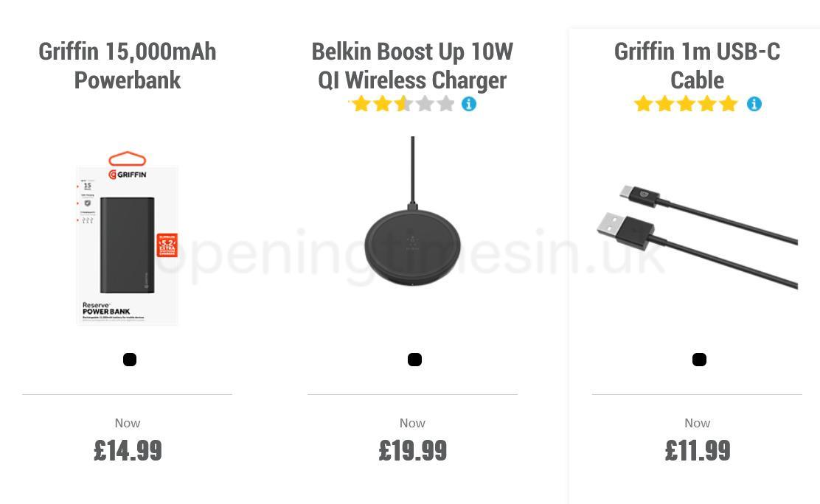The width and height of the screenshot is (820, 504).
Task: Open the Belkin Boost Up 10W charger listing
Action: click(412, 66)
